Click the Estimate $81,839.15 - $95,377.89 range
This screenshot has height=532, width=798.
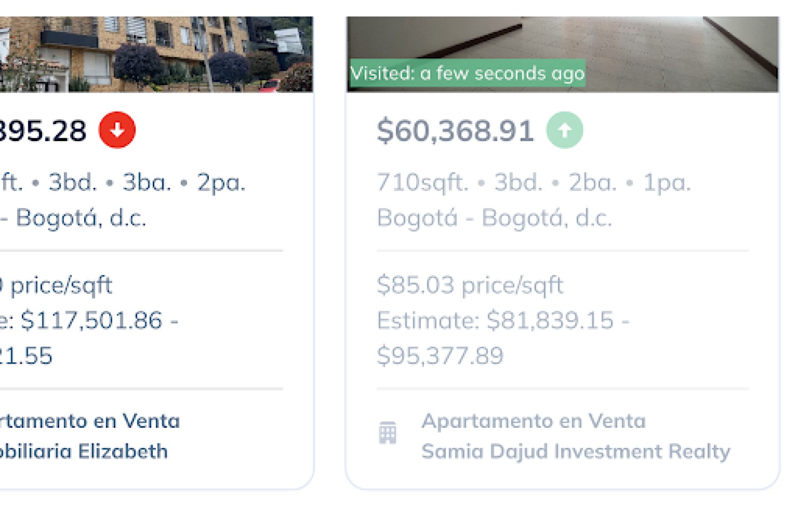pyautogui.click(x=503, y=338)
